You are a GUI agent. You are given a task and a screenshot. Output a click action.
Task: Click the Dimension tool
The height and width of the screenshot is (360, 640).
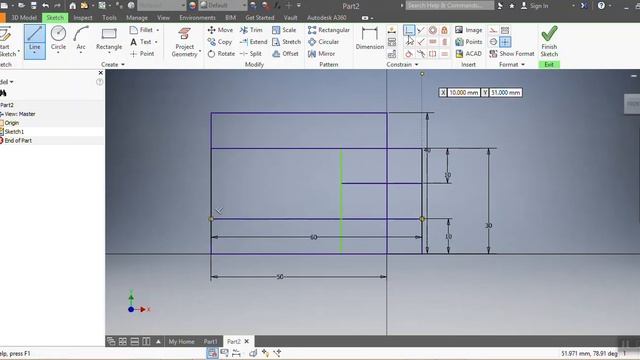[369, 39]
